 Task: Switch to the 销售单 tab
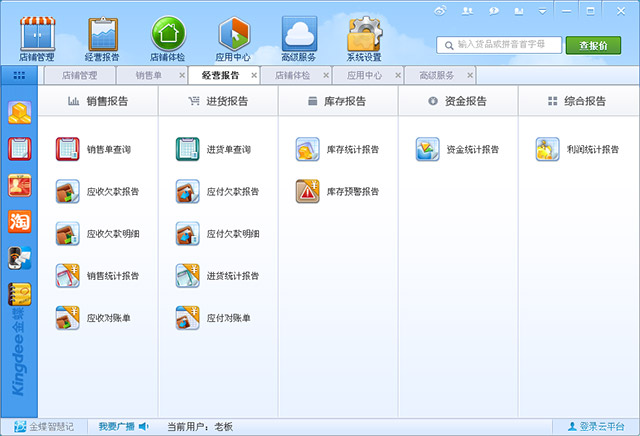click(148, 76)
